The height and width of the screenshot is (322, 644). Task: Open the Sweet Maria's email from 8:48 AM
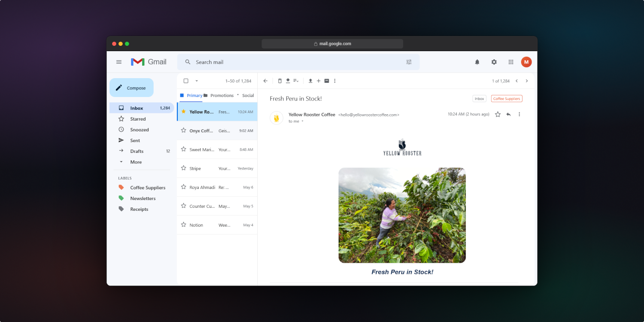217,149
